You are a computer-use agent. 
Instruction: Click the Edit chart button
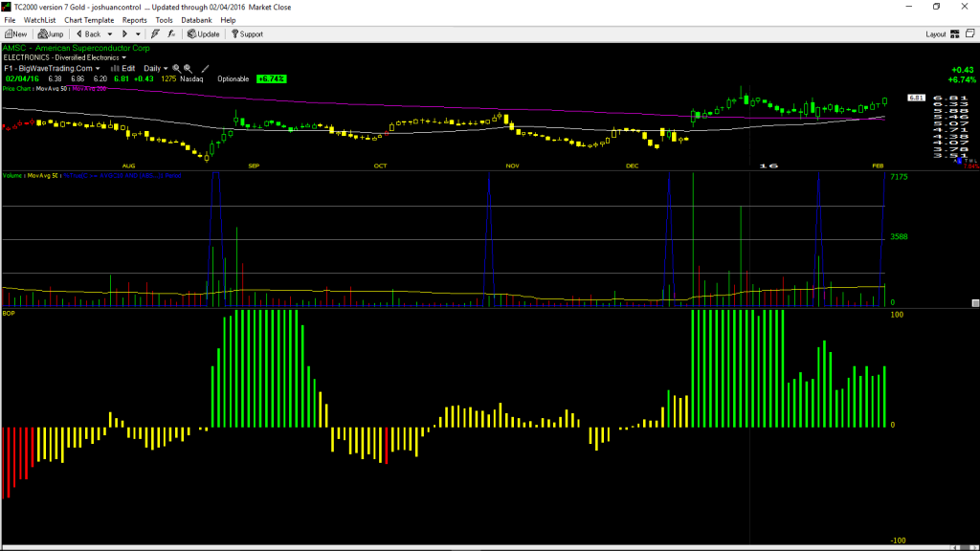pyautogui.click(x=123, y=69)
